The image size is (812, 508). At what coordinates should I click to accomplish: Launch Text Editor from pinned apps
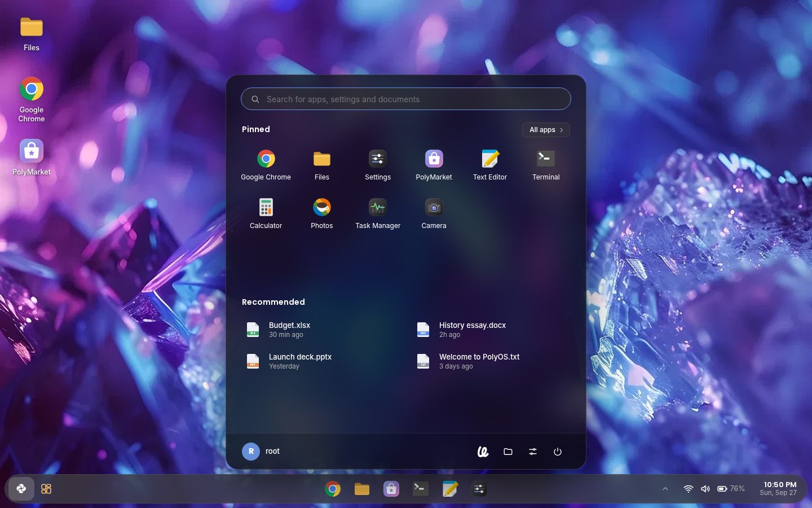coord(489,165)
